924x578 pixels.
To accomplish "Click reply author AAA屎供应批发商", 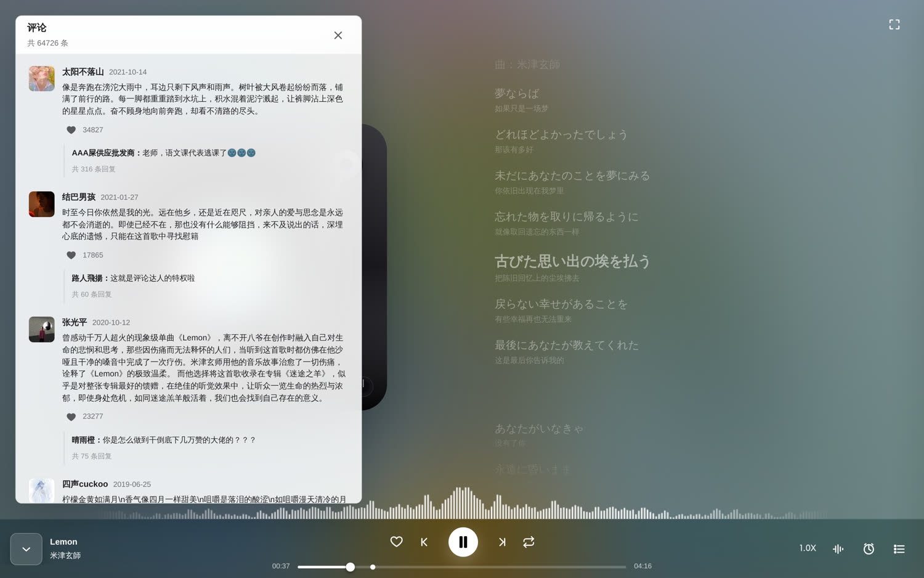I will pos(103,153).
